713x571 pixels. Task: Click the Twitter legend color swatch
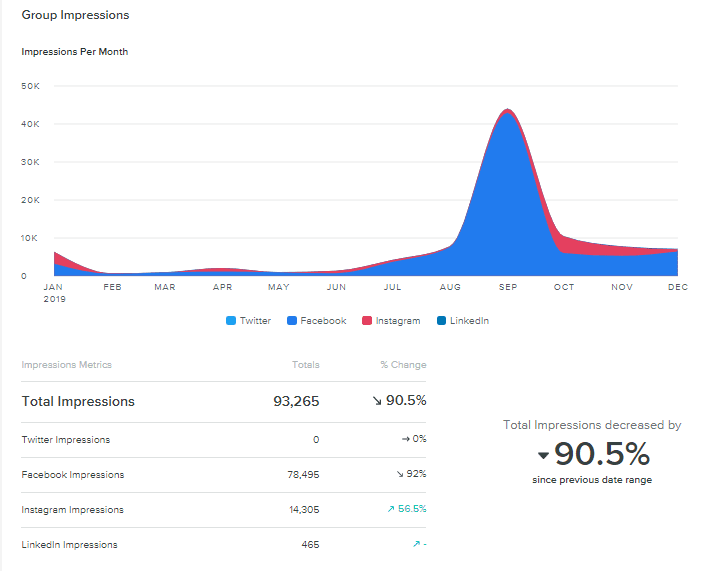point(230,321)
